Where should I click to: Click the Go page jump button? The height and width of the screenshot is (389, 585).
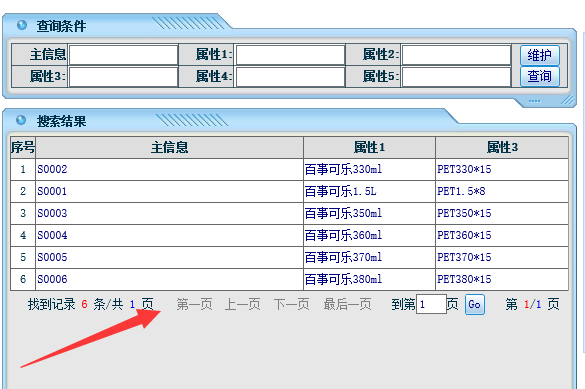coord(475,305)
